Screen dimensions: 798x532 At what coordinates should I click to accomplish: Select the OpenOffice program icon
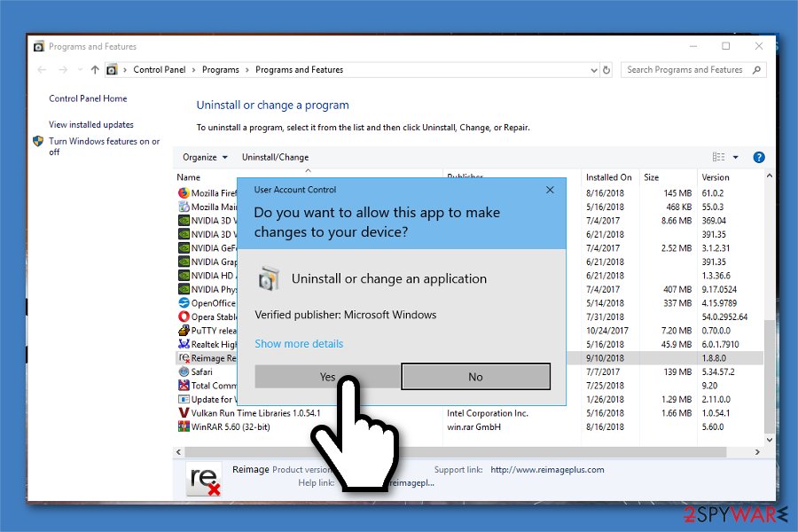point(184,303)
